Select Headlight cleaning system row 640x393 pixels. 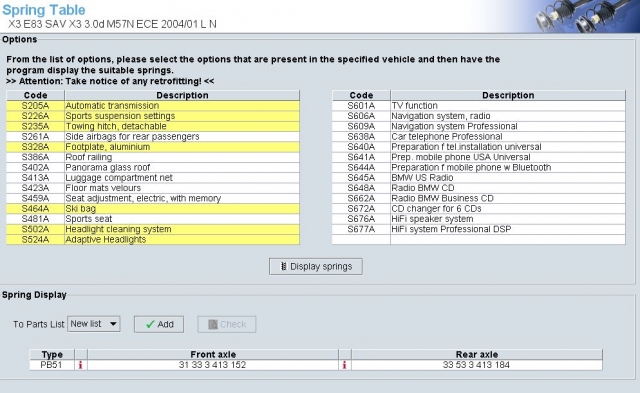pyautogui.click(x=153, y=229)
